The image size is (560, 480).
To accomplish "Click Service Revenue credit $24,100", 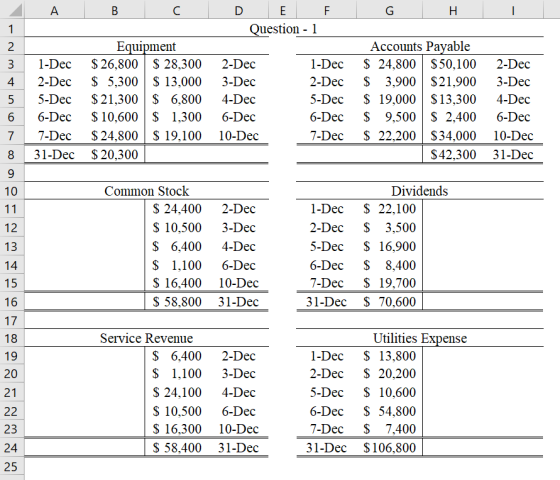I will click(x=177, y=392).
